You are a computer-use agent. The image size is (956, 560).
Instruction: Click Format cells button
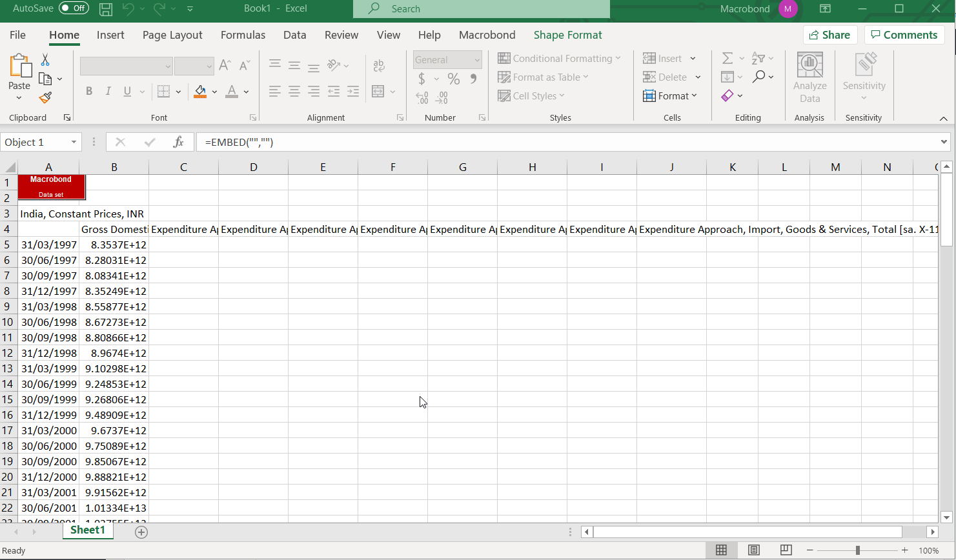(x=670, y=96)
